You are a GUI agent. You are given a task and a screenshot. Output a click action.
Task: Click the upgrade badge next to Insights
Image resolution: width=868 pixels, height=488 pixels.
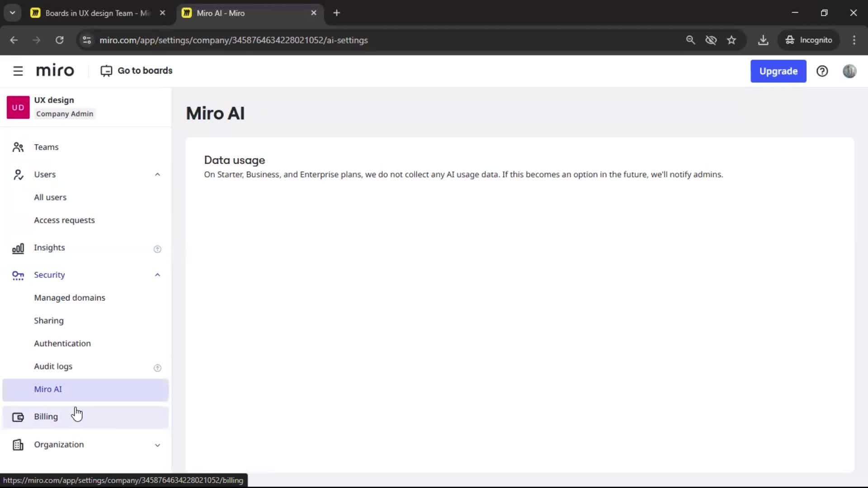coord(157,249)
